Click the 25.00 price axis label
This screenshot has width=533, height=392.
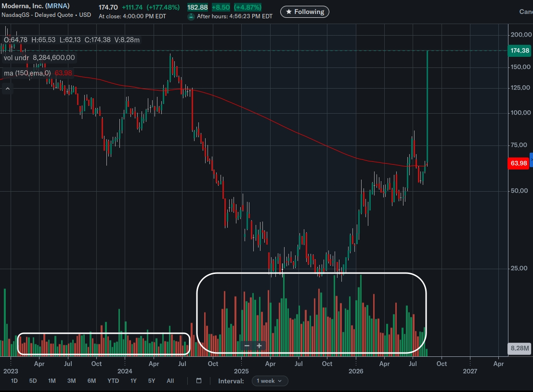(x=519, y=268)
